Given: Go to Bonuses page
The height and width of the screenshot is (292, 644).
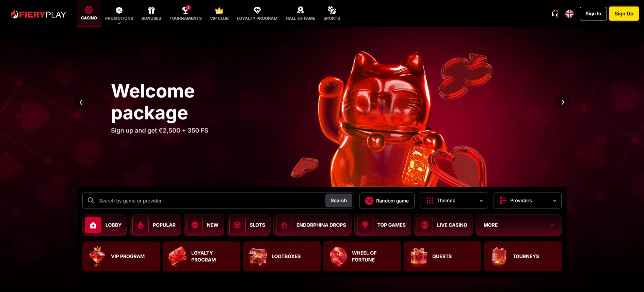Looking at the screenshot, I should (x=151, y=14).
